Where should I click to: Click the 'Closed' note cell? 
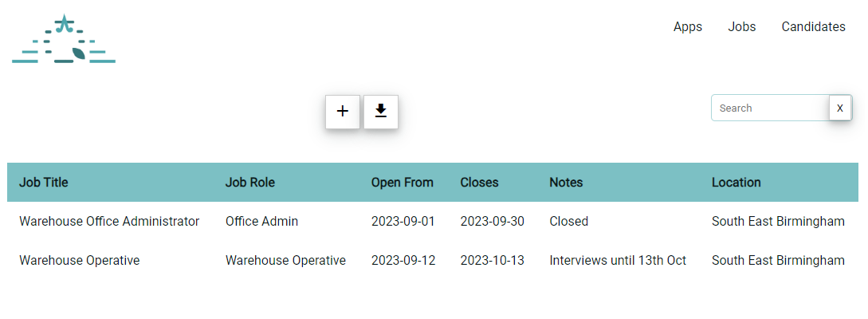click(x=569, y=222)
